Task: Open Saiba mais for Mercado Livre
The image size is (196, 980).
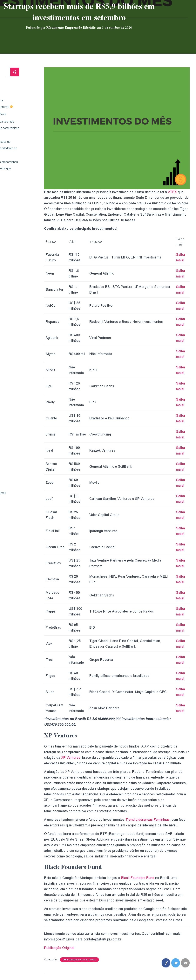Action: [180, 595]
